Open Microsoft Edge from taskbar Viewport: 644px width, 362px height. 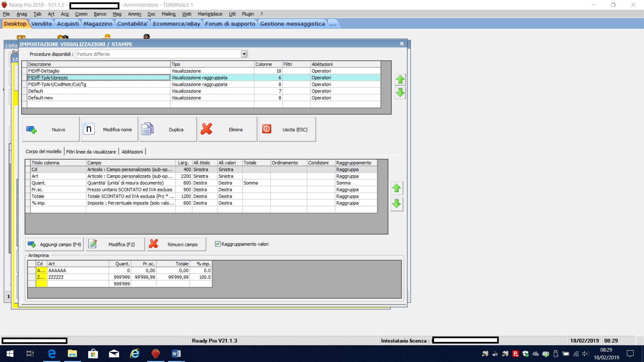tap(52, 354)
